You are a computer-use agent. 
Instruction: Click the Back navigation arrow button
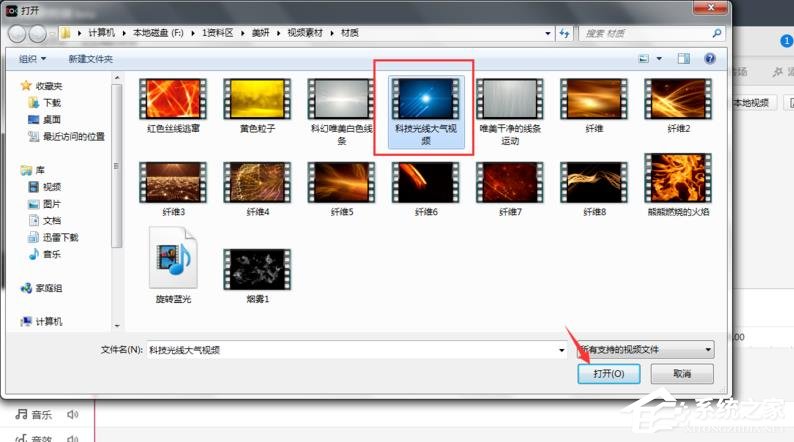click(17, 34)
